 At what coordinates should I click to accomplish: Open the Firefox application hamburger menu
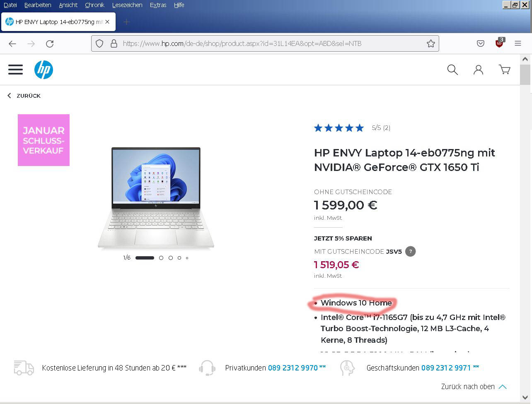point(518,43)
